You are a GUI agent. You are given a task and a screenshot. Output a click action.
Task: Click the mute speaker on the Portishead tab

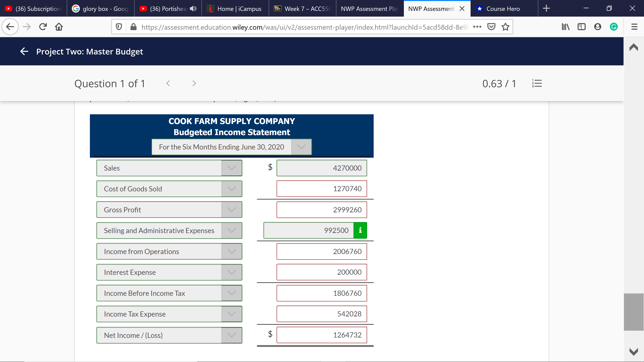pos(193,9)
